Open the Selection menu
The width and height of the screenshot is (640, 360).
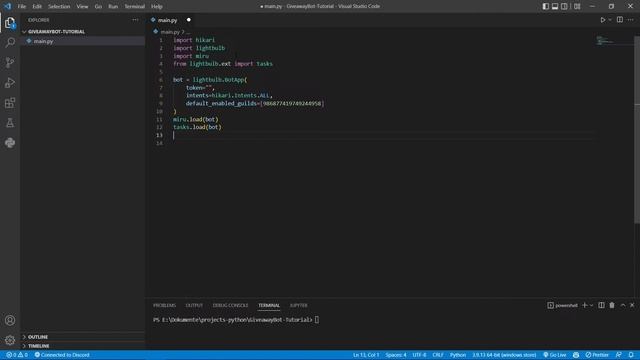[59, 7]
